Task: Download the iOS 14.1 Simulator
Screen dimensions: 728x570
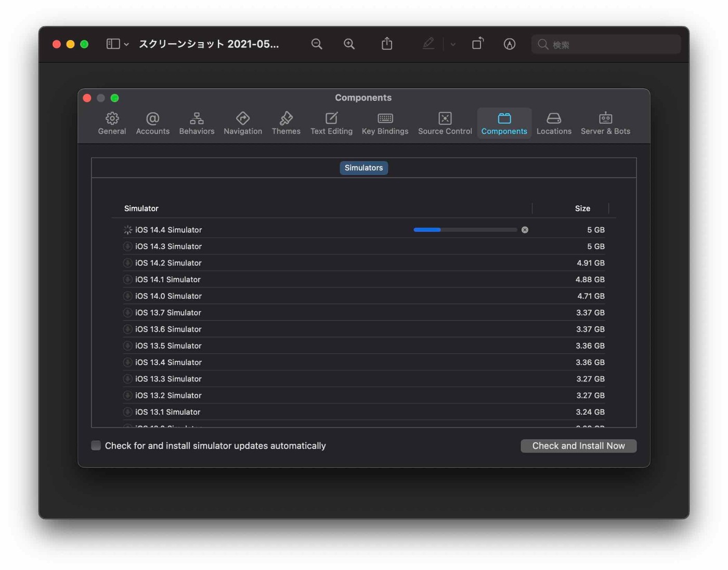Action: click(127, 280)
